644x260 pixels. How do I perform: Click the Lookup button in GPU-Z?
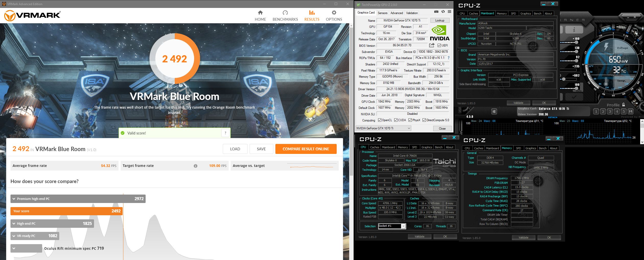click(440, 20)
